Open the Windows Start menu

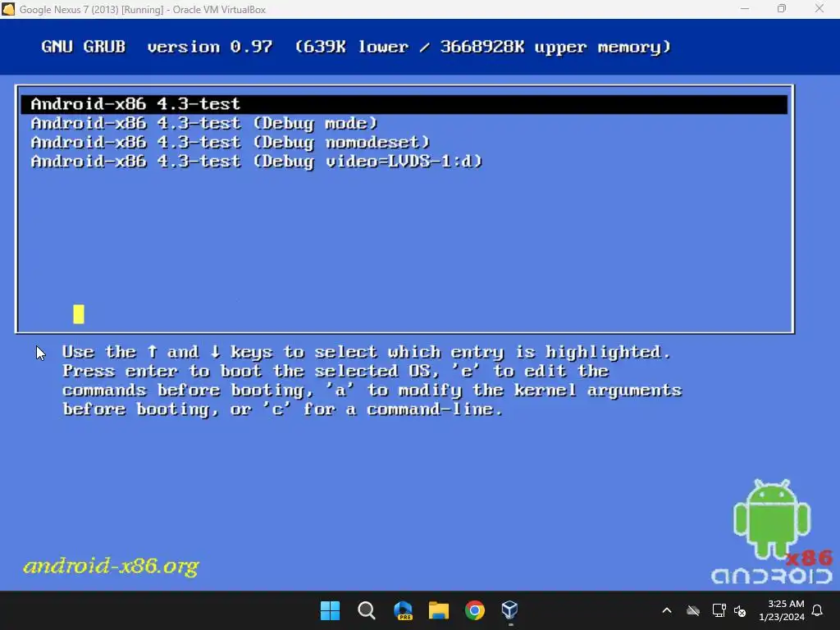pyautogui.click(x=330, y=610)
